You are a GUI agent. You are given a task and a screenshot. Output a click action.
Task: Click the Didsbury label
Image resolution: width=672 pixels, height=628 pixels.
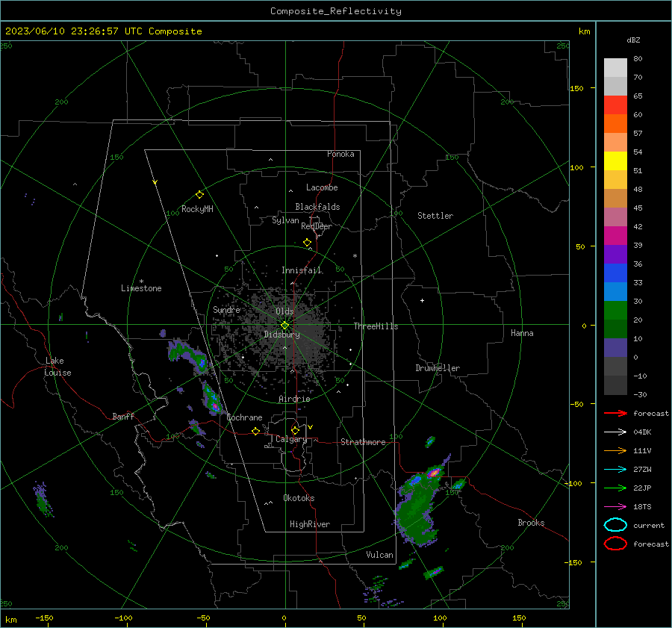pos(281,335)
